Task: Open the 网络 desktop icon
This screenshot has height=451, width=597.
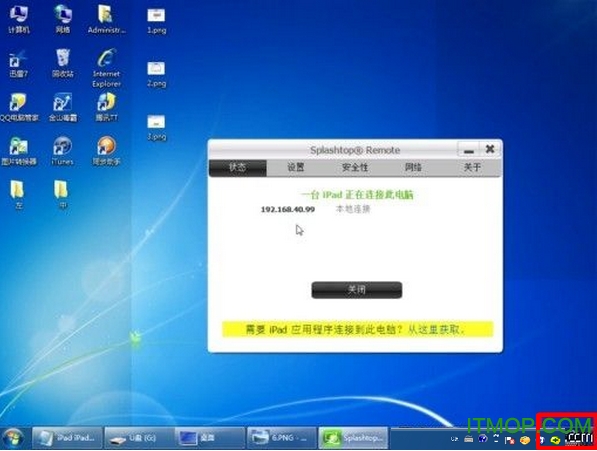Action: coord(63,19)
